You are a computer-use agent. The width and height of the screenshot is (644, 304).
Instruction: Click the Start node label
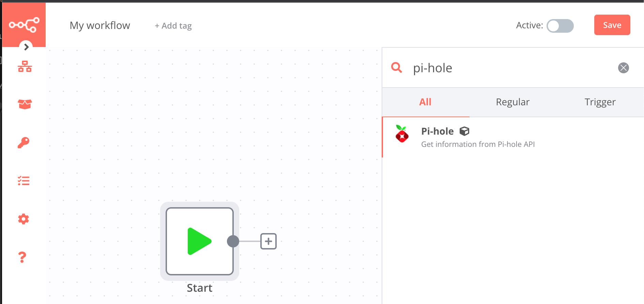[200, 288]
